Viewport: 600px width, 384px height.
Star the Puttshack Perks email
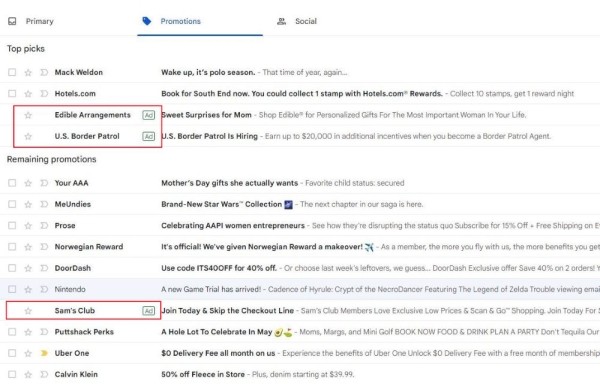[28, 332]
